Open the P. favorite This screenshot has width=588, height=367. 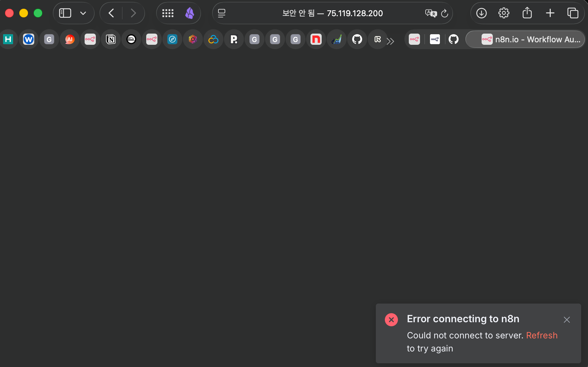234,39
